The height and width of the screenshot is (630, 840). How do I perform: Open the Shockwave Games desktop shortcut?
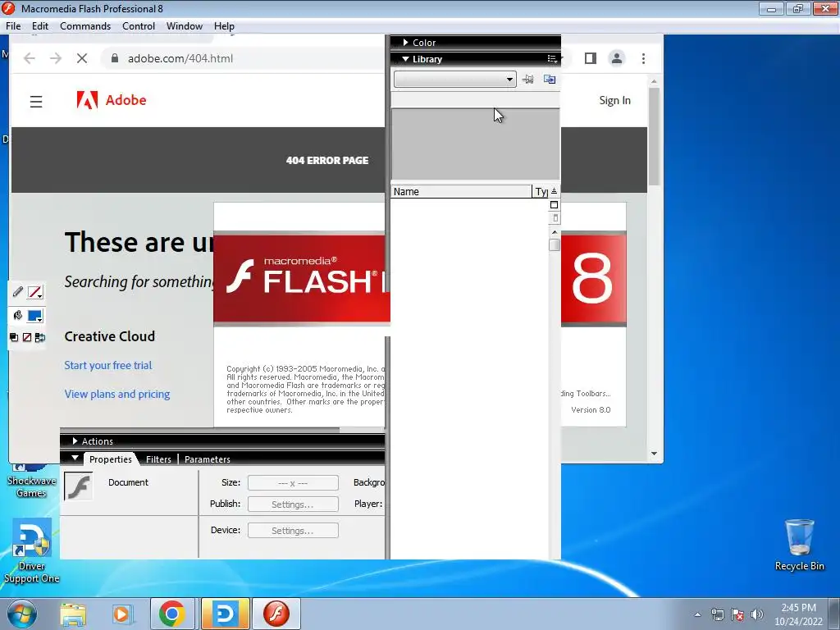click(31, 481)
